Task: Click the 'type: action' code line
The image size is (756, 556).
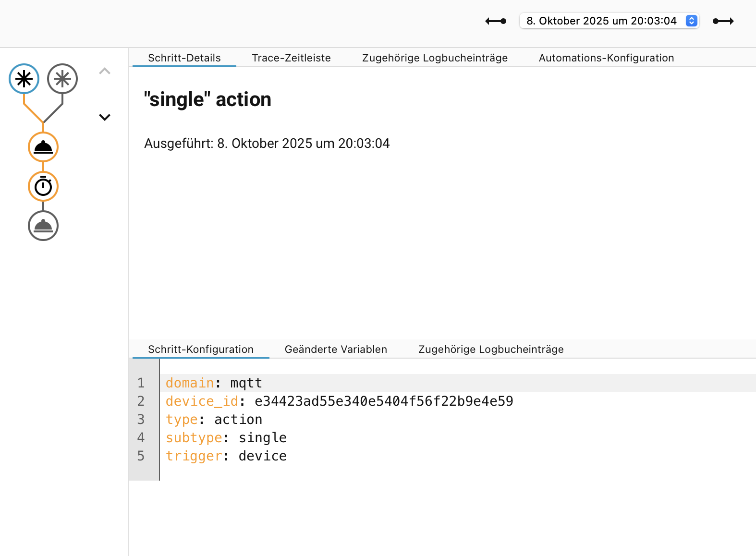Action: click(x=458, y=420)
